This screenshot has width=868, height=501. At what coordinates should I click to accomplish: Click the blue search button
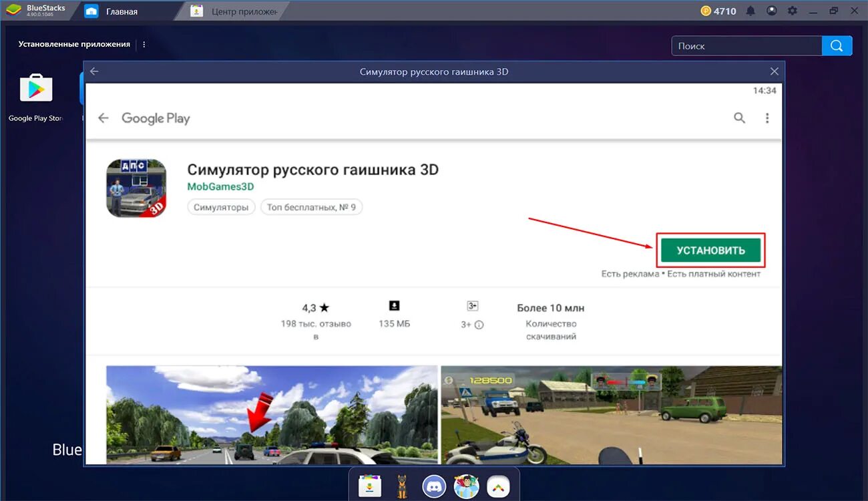pyautogui.click(x=837, y=46)
